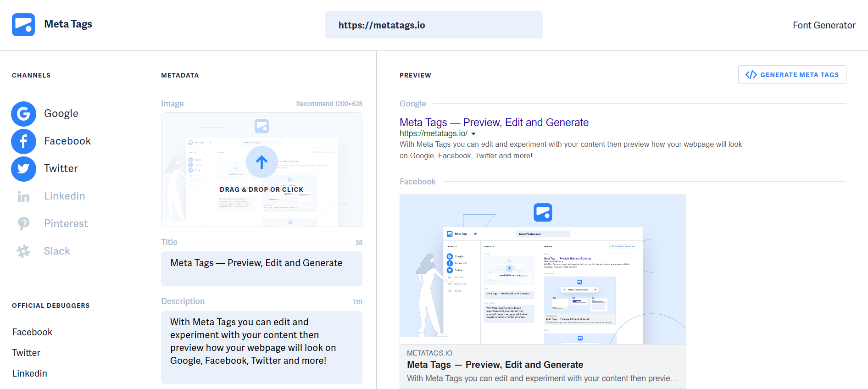The height and width of the screenshot is (389, 868).
Task: Click the Google section label in preview
Action: (x=413, y=104)
